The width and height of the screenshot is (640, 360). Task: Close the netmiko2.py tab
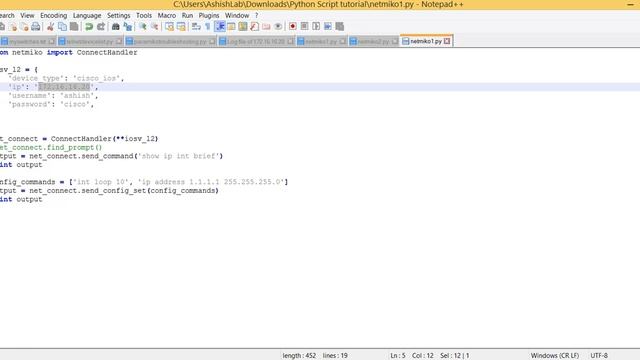[394, 42]
